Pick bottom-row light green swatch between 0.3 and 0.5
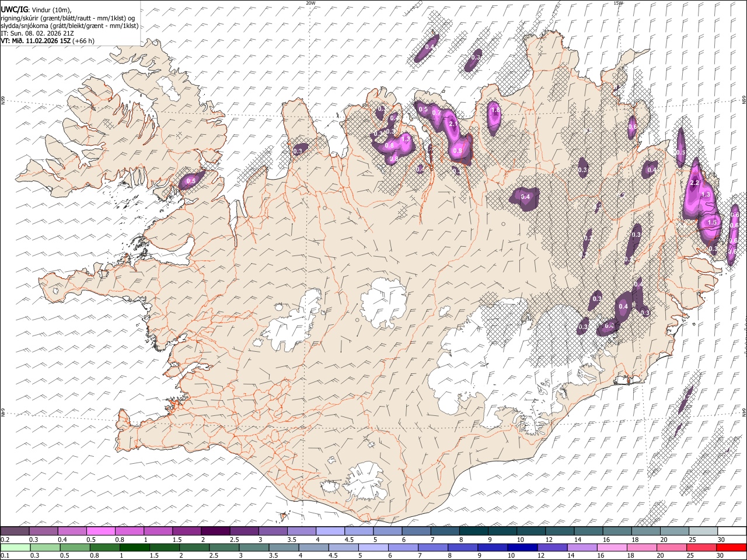 (45, 547)
